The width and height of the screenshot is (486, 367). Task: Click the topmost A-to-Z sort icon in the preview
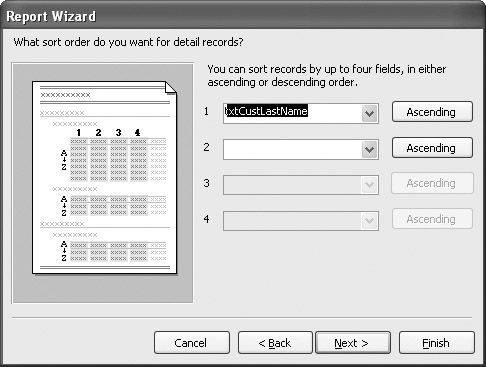(x=64, y=160)
